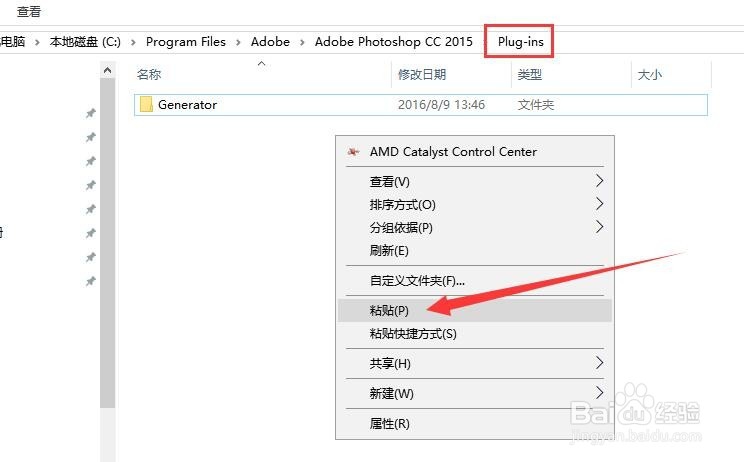Sort files by 大小 column header
The width and height of the screenshot is (744, 462).
(650, 74)
